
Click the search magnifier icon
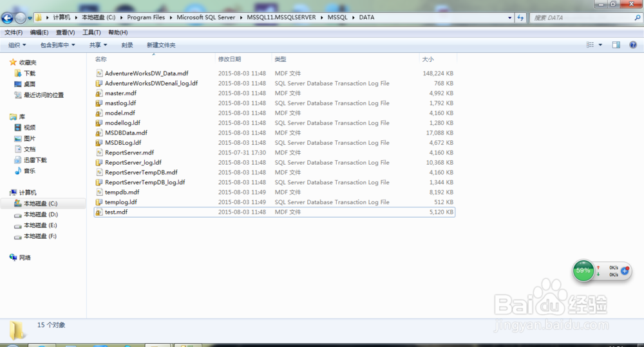click(638, 17)
